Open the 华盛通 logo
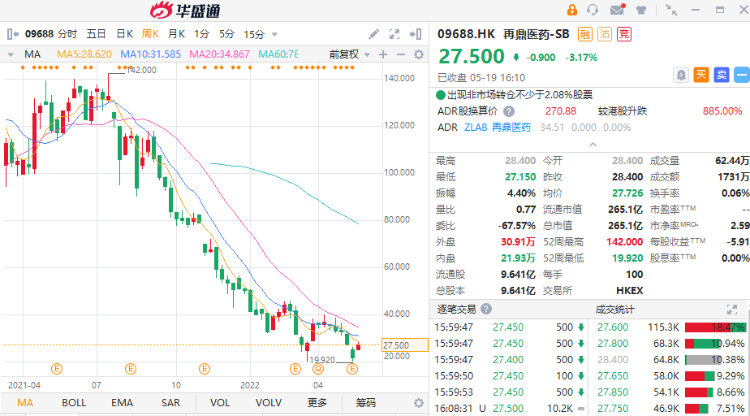 pyautogui.click(x=185, y=10)
